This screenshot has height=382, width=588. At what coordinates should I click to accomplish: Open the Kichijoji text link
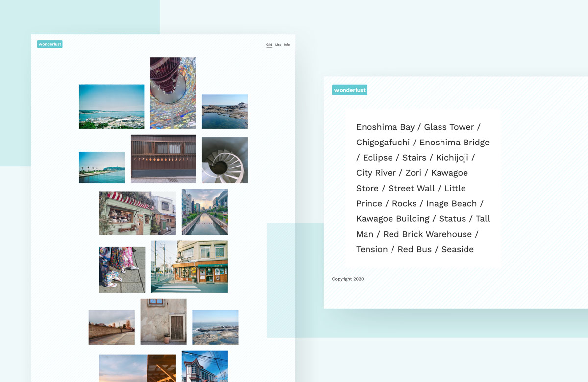point(452,158)
